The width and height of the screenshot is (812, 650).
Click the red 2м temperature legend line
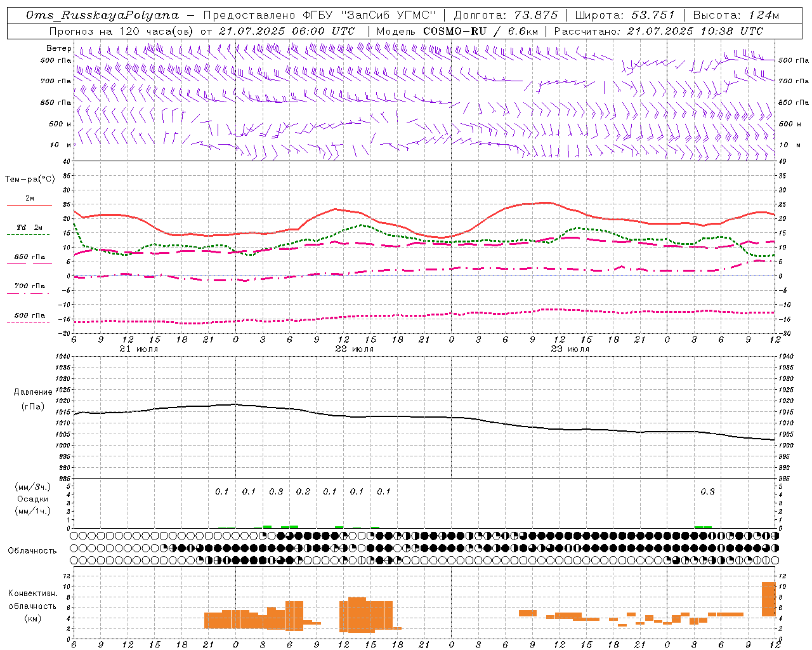(29, 205)
